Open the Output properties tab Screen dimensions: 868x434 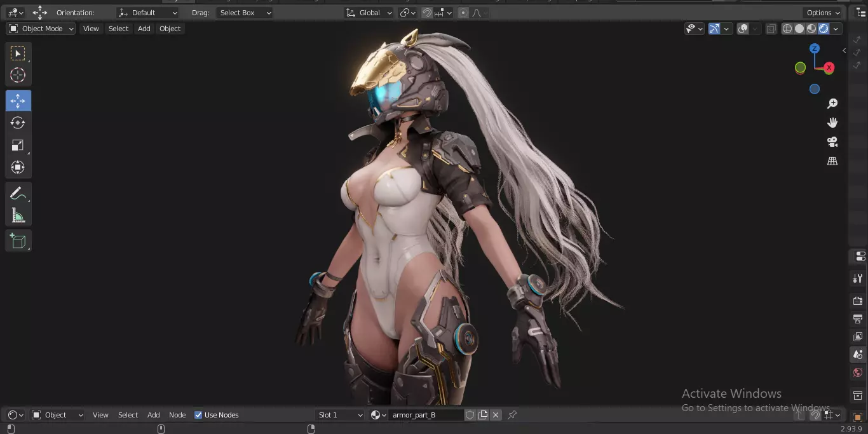tap(858, 318)
